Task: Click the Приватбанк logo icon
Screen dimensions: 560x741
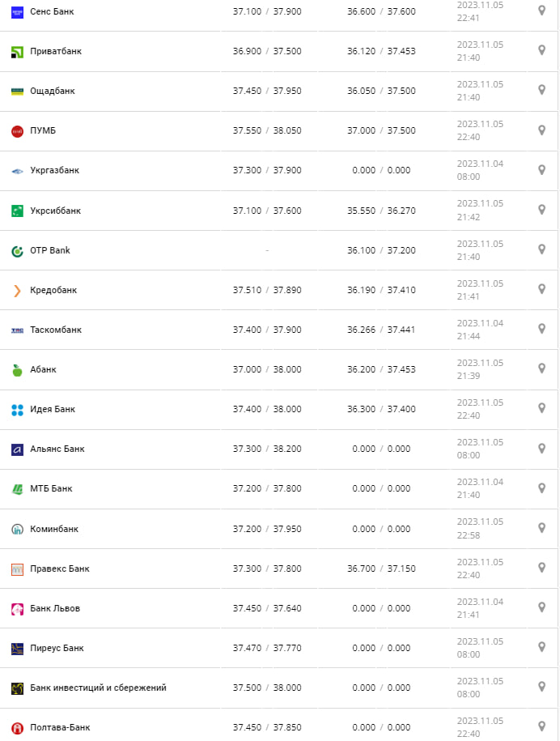Action: coord(17,52)
